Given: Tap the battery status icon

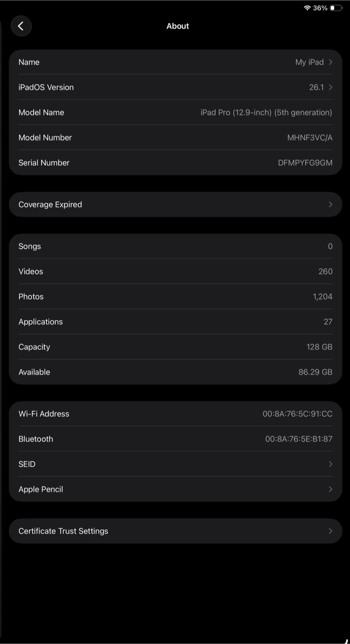Looking at the screenshot, I should click(x=336, y=8).
